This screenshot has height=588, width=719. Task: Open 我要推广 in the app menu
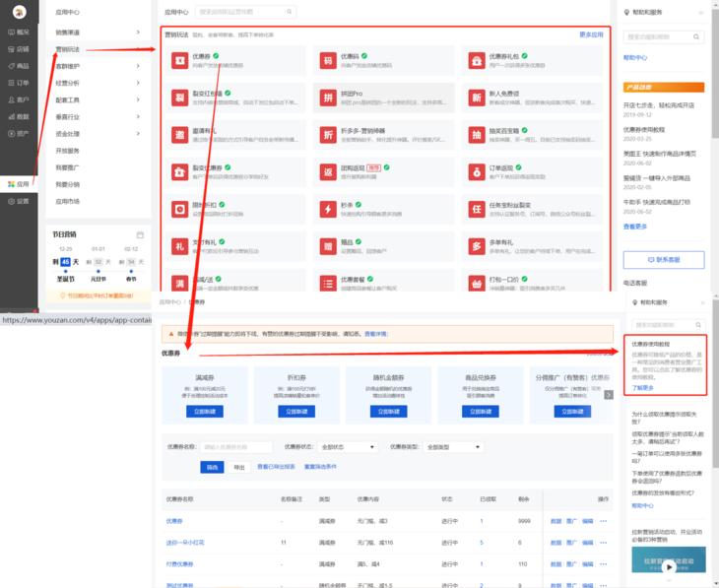pyautogui.click(x=67, y=167)
